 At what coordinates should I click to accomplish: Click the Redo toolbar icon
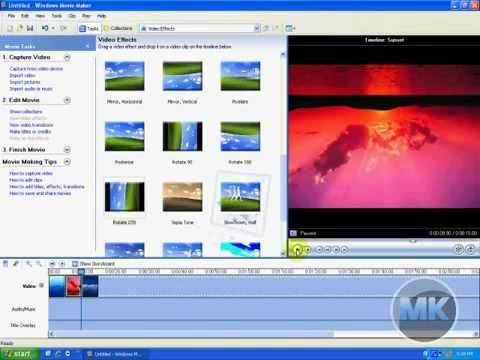tap(63, 28)
